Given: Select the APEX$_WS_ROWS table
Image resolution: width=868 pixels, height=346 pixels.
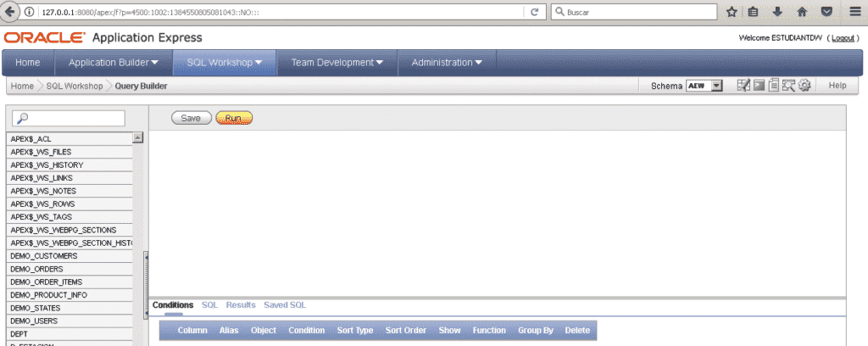Looking at the screenshot, I should click(x=70, y=204).
